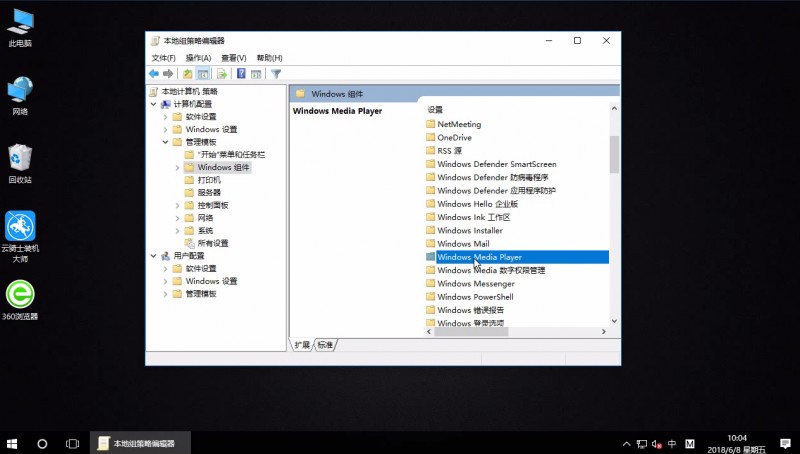The width and height of the screenshot is (800, 454).
Task: Click the network tray icon
Action: [x=642, y=444]
